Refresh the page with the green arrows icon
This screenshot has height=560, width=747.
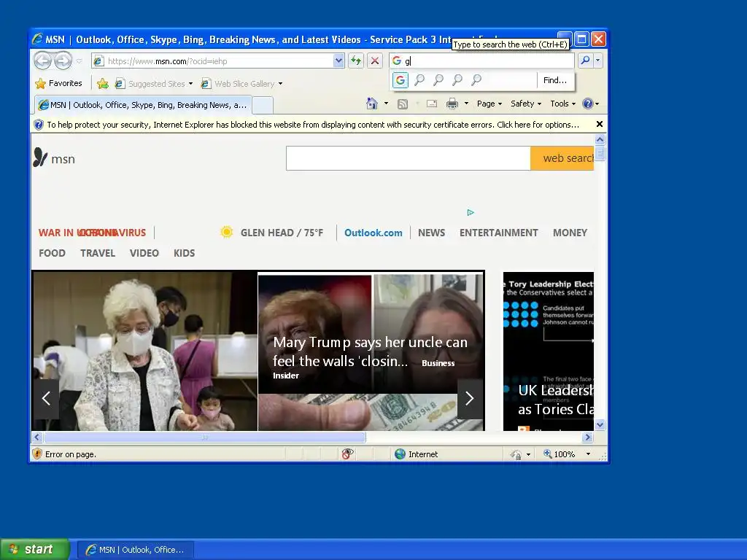click(356, 61)
